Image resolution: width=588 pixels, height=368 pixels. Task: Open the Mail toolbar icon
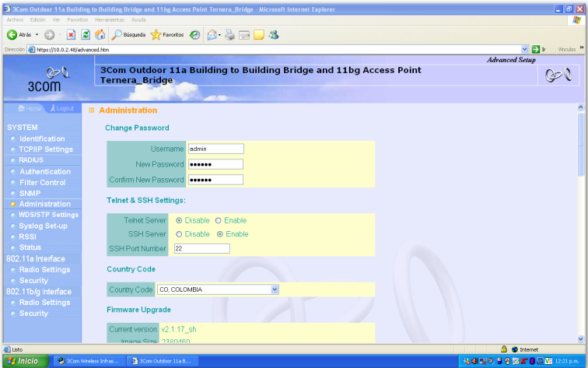[x=212, y=35]
